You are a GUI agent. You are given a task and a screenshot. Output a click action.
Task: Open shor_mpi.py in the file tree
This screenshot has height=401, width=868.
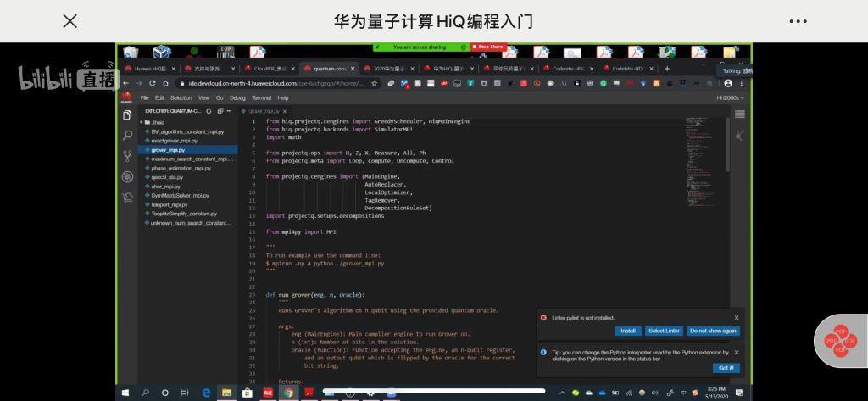point(165,187)
